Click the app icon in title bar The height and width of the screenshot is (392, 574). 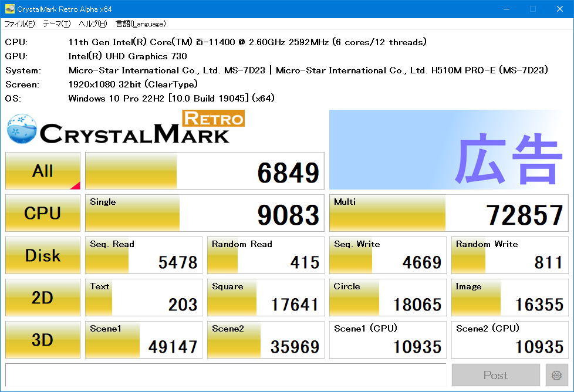[10, 9]
